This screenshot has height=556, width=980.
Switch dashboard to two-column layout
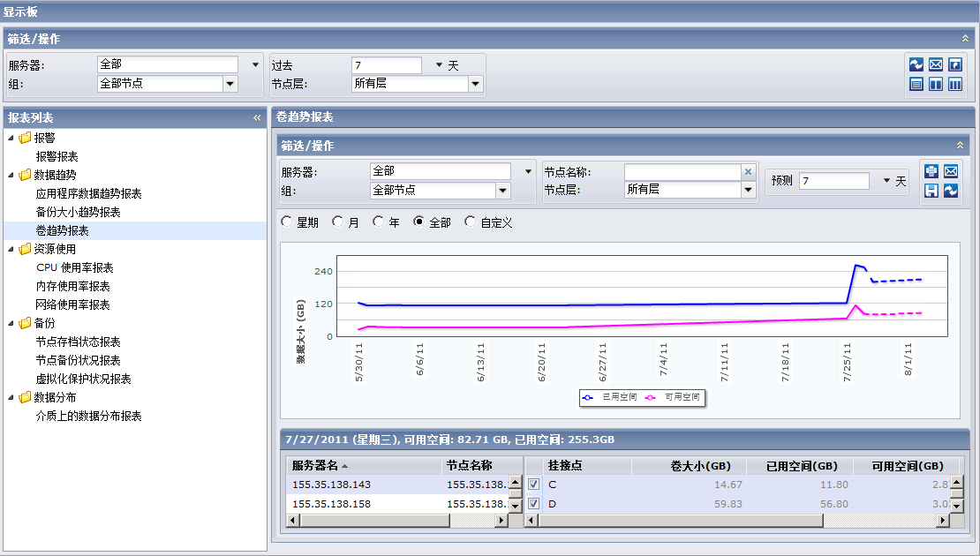938,82
